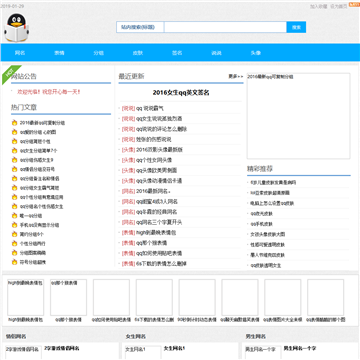
Task: Click fire icon beside qq分组伤感女生9
Action: click(14, 160)
